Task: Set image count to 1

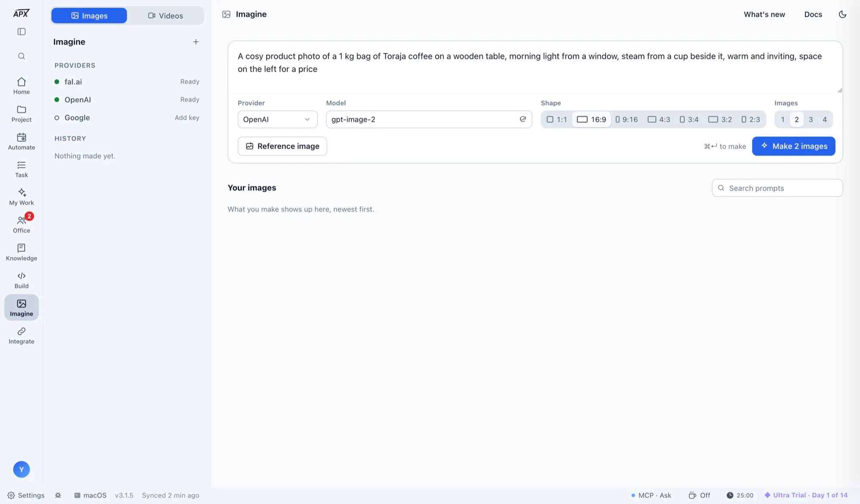Action: 783,119
